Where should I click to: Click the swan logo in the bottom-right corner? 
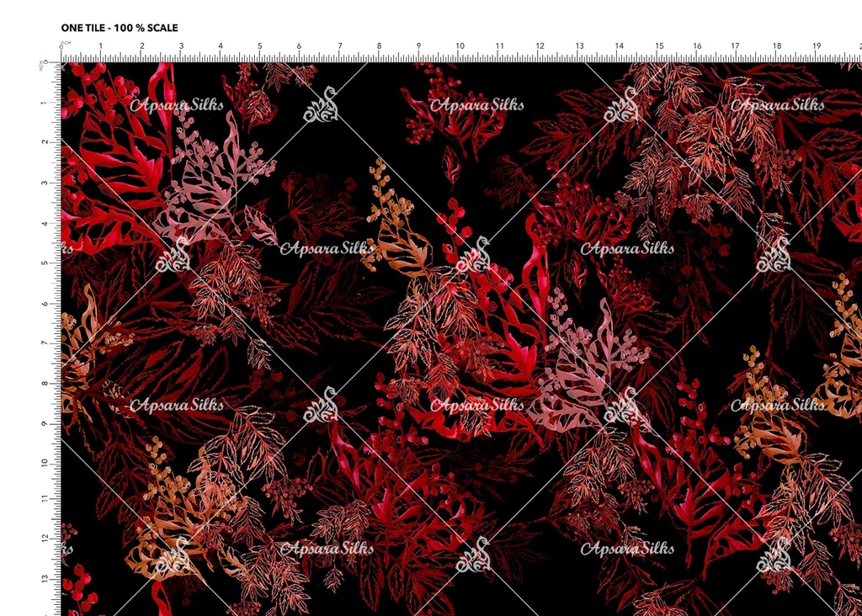(x=773, y=554)
